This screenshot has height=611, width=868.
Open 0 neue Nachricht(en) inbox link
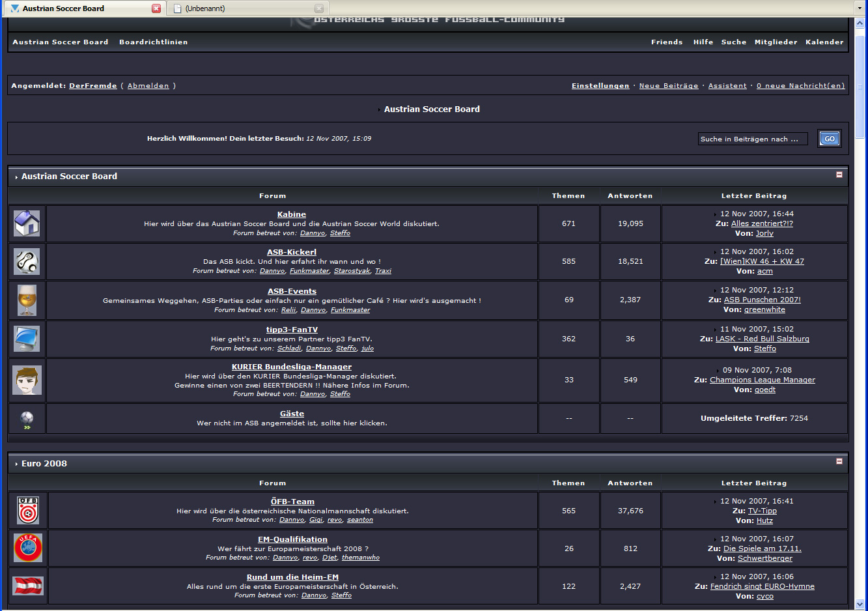800,86
